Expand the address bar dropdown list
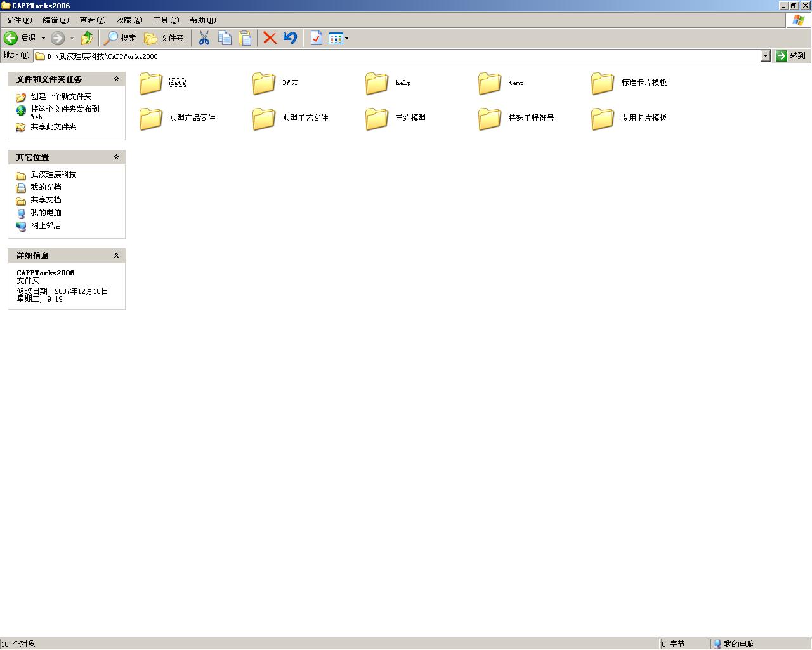Viewport: 812px width, 650px height. pos(765,56)
